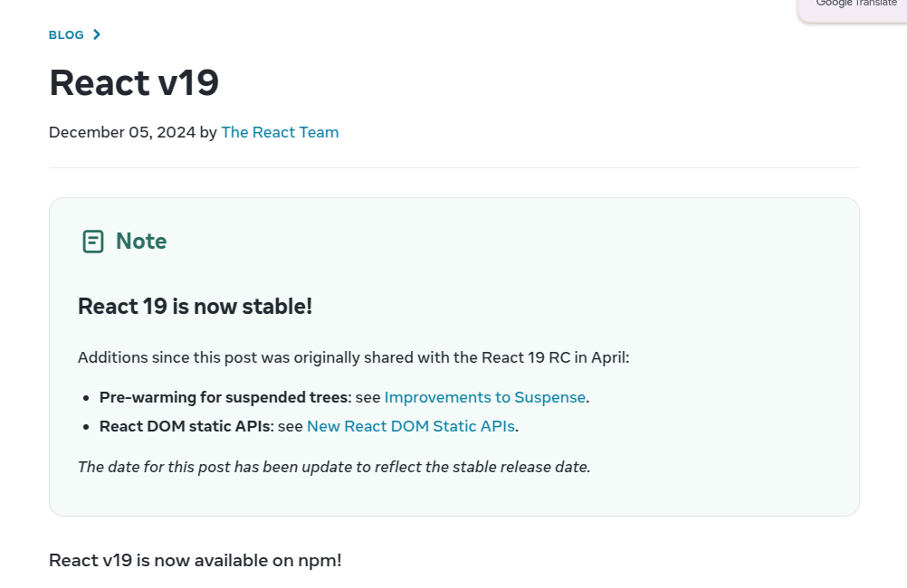Click the Note document icon
907x588 pixels.
(93, 242)
